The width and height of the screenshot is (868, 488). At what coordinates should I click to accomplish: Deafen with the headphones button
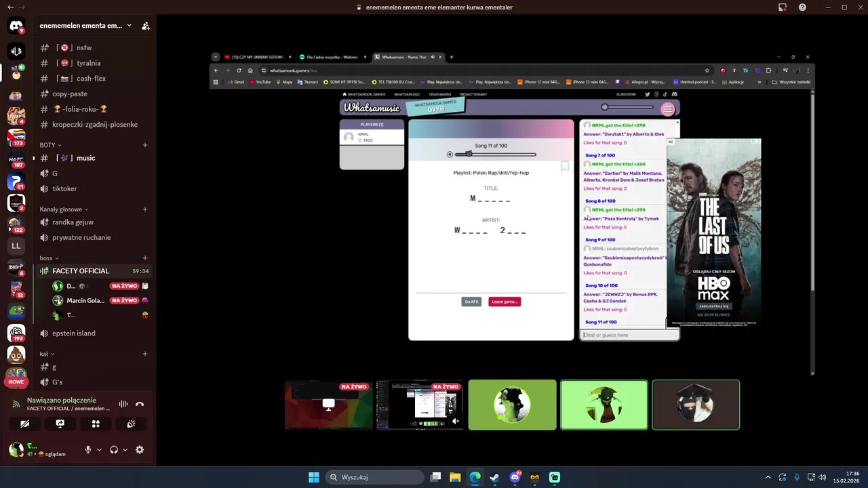click(114, 449)
